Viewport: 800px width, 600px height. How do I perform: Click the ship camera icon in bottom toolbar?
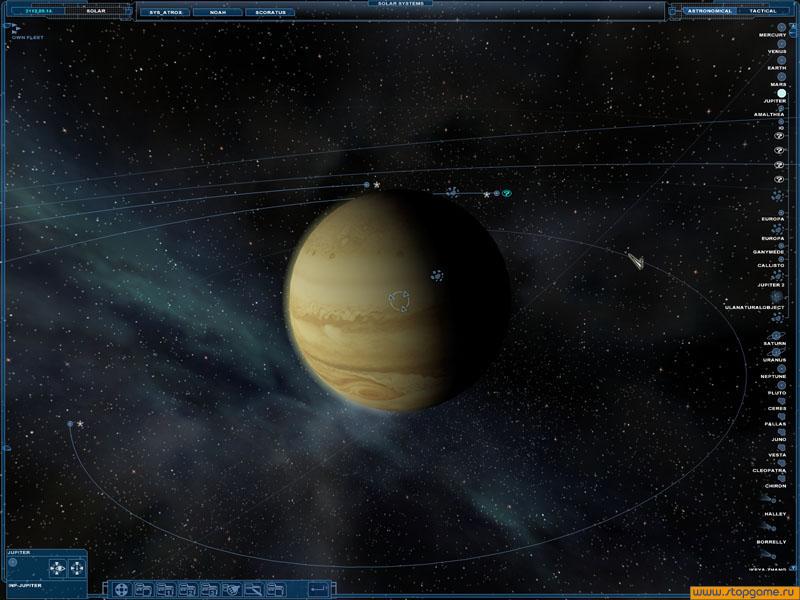click(230, 590)
